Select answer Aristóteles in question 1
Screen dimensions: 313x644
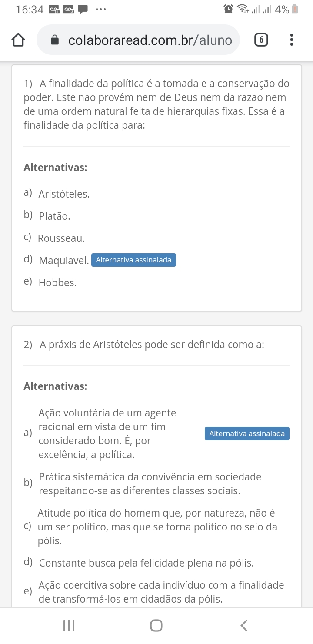(x=64, y=194)
